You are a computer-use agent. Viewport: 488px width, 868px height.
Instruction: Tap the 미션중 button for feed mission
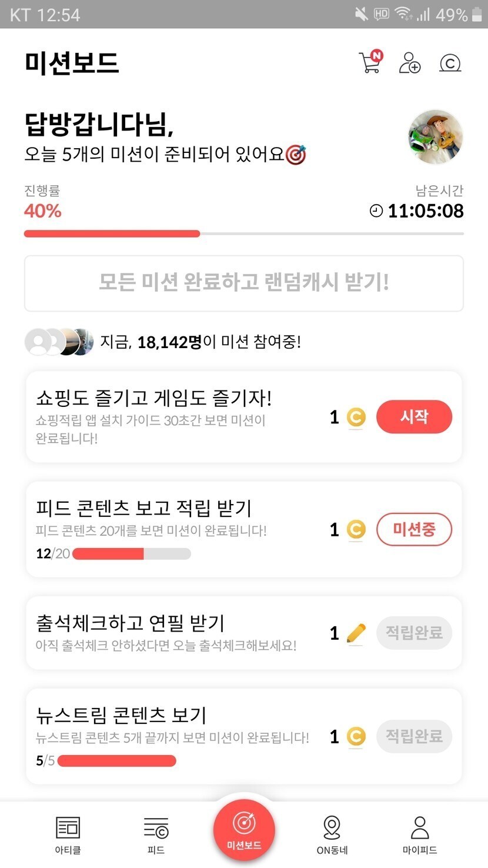(x=414, y=529)
